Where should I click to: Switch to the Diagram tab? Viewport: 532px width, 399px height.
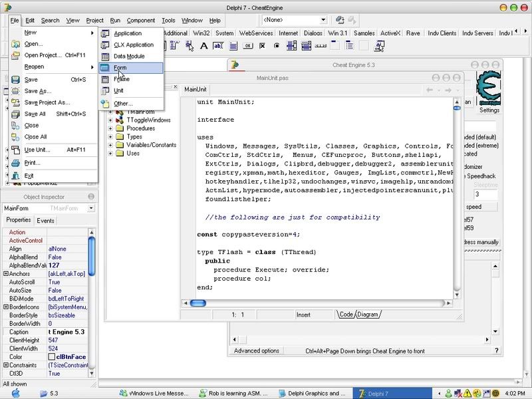click(368, 315)
